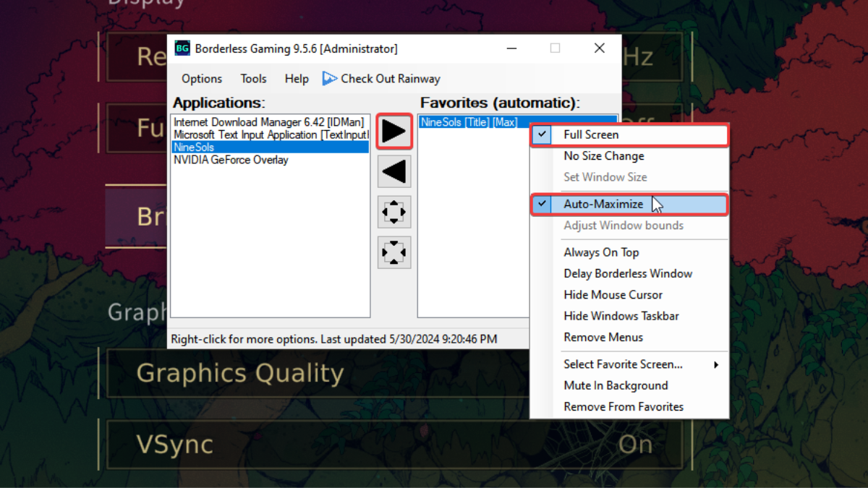Expand Select Favorite Screen submenu
This screenshot has width=868, height=488.
click(630, 364)
